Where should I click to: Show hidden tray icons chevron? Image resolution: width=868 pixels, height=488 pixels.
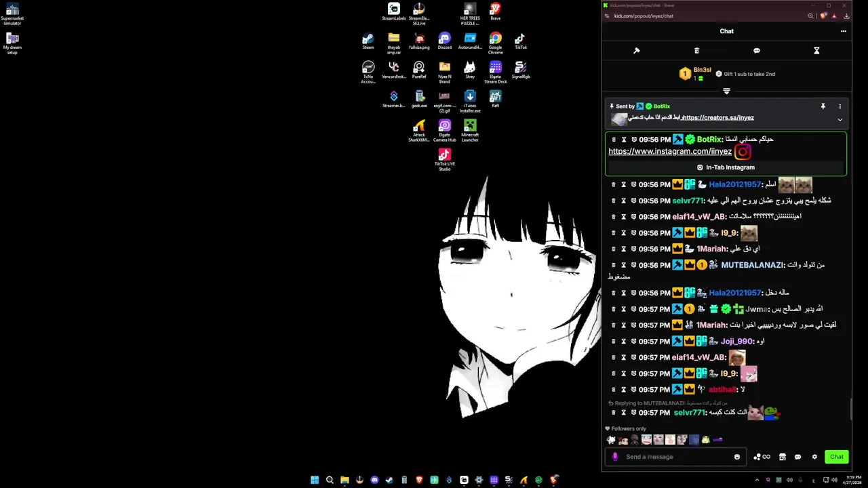pos(757,481)
